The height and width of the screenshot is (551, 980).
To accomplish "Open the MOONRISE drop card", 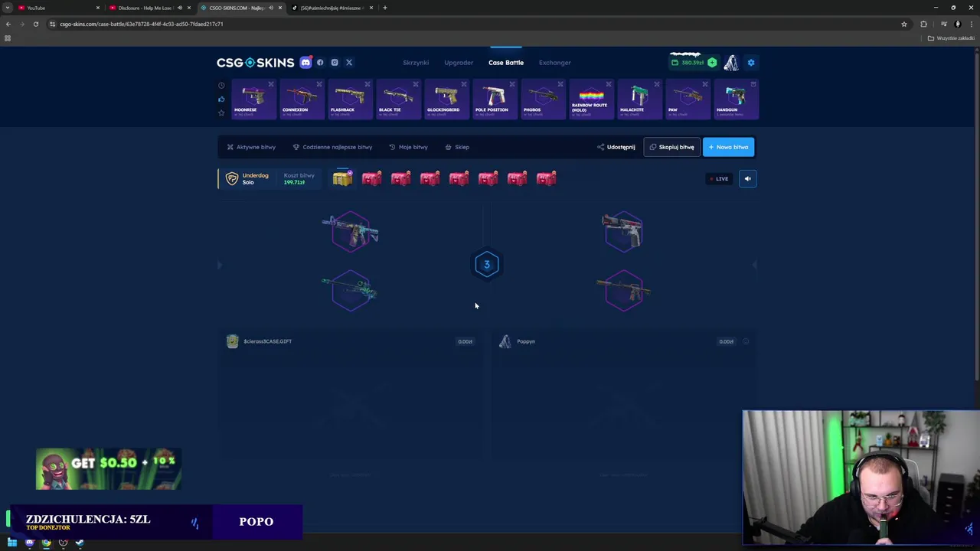I will click(x=253, y=99).
